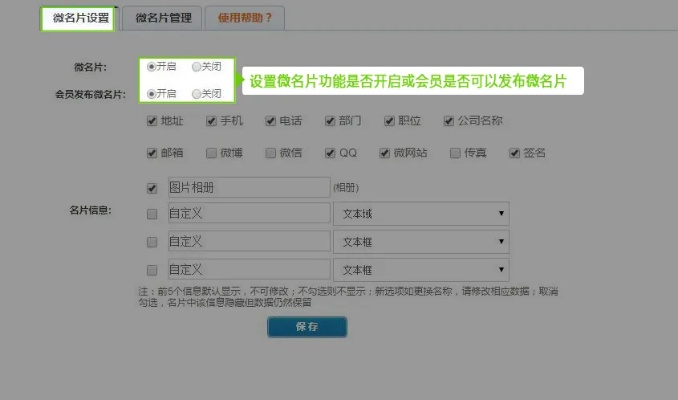Click the first 自定义 text field
The width and height of the screenshot is (678, 400).
(x=249, y=213)
